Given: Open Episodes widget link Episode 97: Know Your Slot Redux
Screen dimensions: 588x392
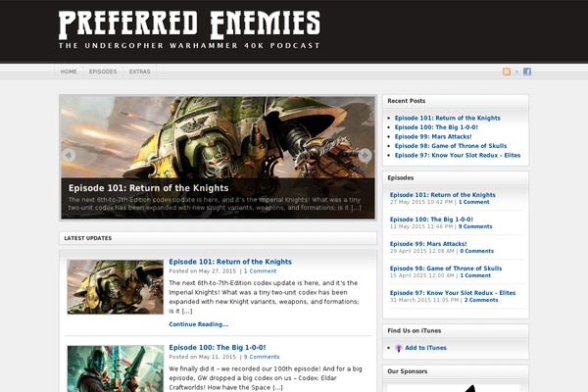Looking at the screenshot, I should pyautogui.click(x=453, y=293).
